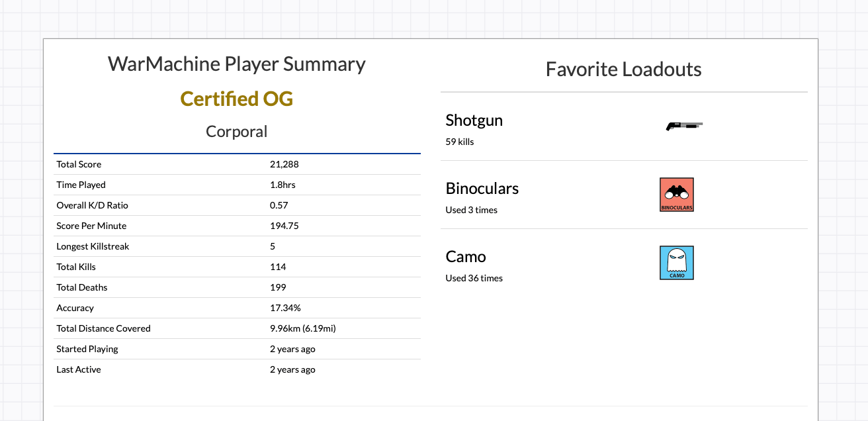868x421 pixels.
Task: Select the Shotgun loadout title
Action: click(x=474, y=120)
